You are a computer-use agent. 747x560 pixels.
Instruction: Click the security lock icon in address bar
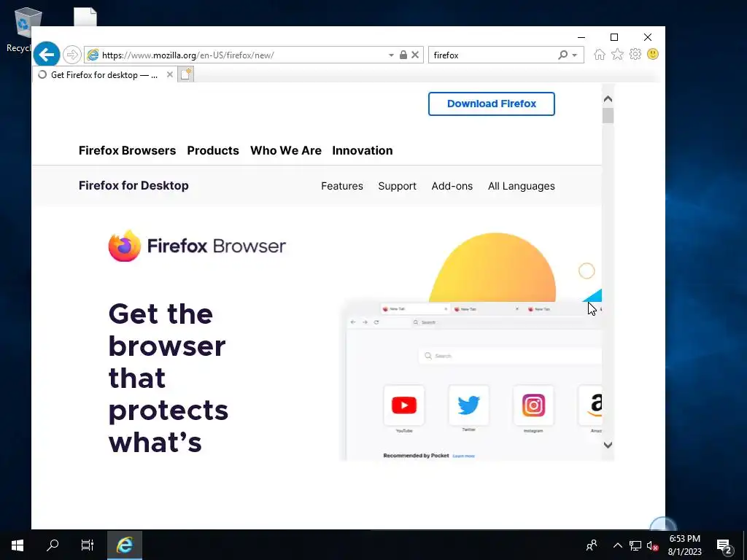pyautogui.click(x=403, y=55)
